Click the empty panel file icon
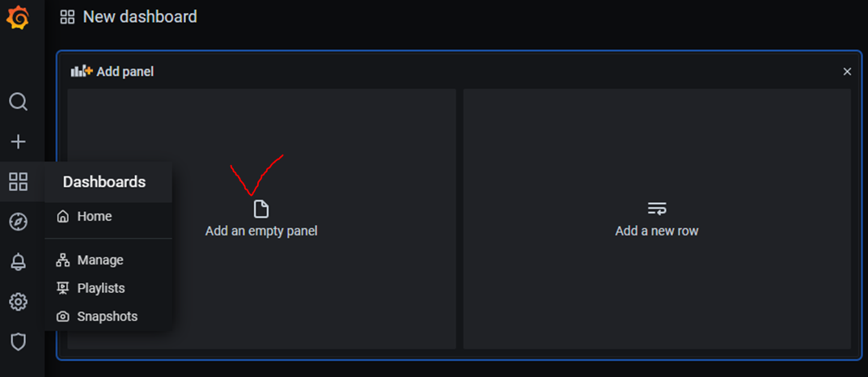The width and height of the screenshot is (868, 377). (261, 210)
